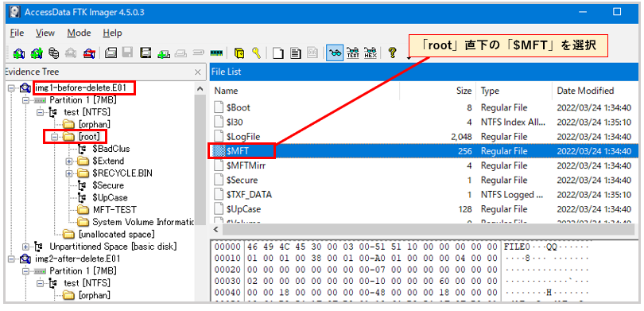
Task: Minimize the FTK Imager window
Action: click(584, 11)
